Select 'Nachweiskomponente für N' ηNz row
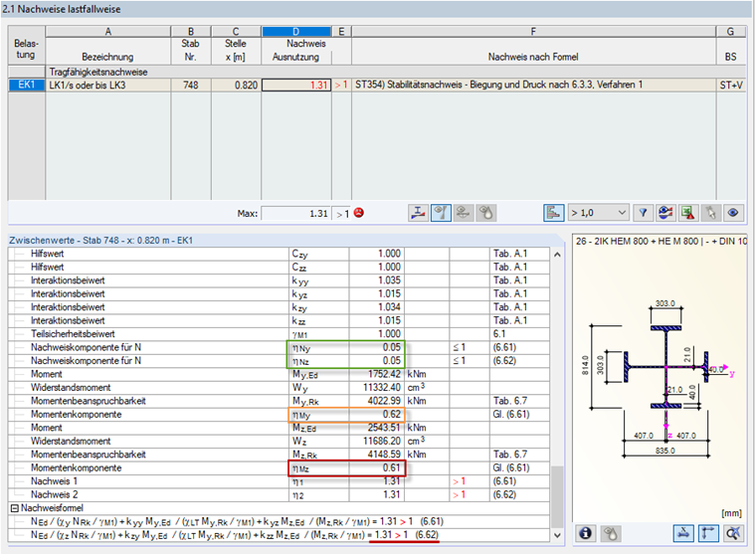 pyautogui.click(x=279, y=361)
